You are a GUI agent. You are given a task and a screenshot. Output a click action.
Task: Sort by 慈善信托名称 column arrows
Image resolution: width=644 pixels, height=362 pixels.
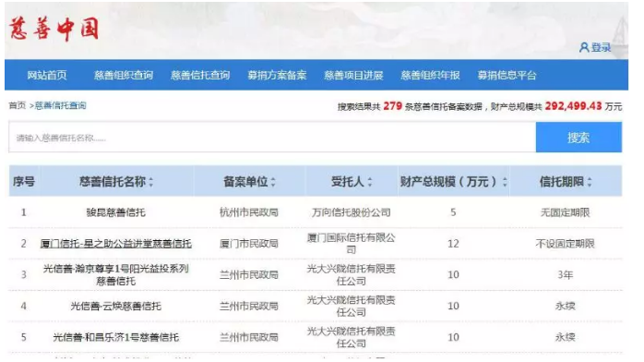(151, 182)
